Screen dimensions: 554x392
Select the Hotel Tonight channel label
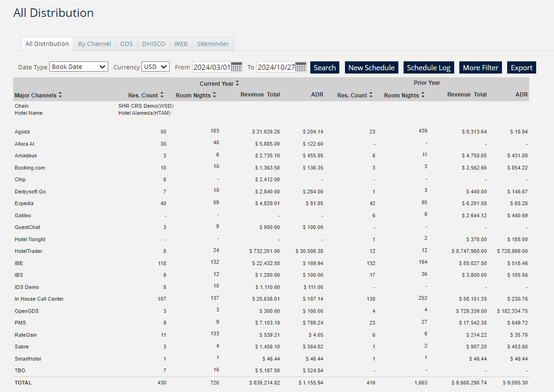[x=30, y=239]
